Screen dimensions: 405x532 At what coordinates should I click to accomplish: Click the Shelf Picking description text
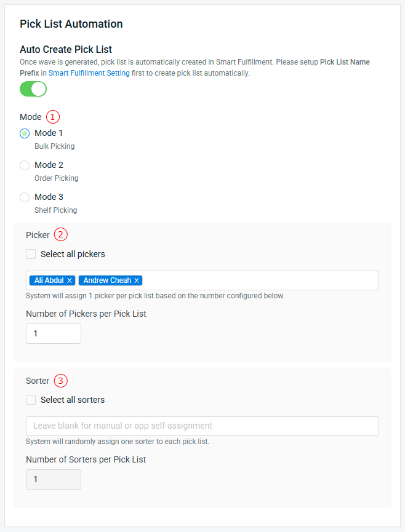coord(55,210)
